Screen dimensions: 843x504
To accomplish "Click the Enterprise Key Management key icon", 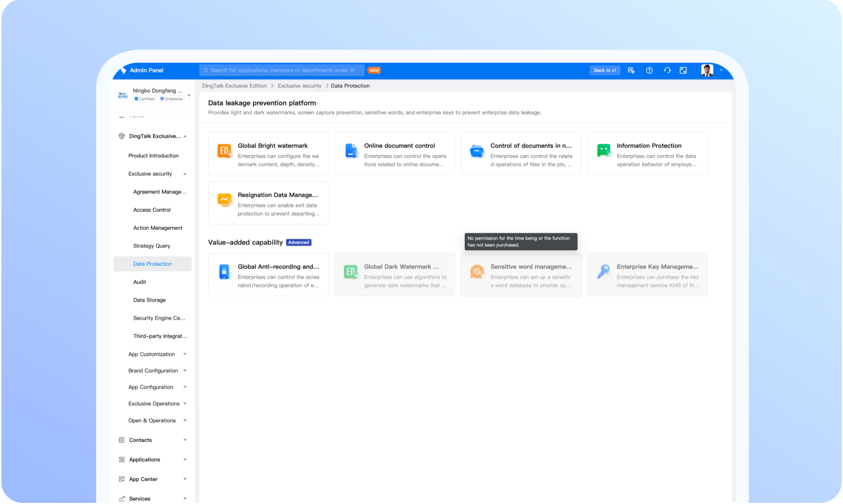I will click(x=604, y=271).
